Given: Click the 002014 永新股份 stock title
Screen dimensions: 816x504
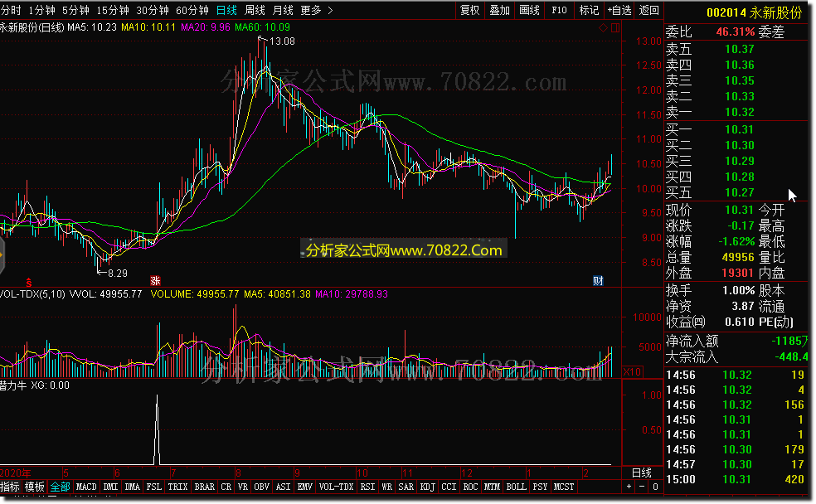Looking at the screenshot, I should [x=754, y=12].
